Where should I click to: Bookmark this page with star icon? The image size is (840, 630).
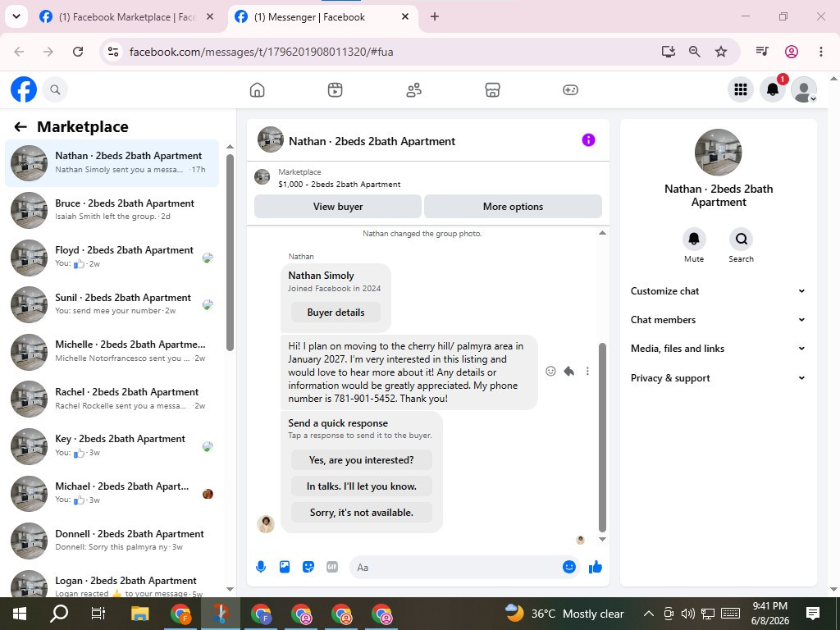point(721,52)
